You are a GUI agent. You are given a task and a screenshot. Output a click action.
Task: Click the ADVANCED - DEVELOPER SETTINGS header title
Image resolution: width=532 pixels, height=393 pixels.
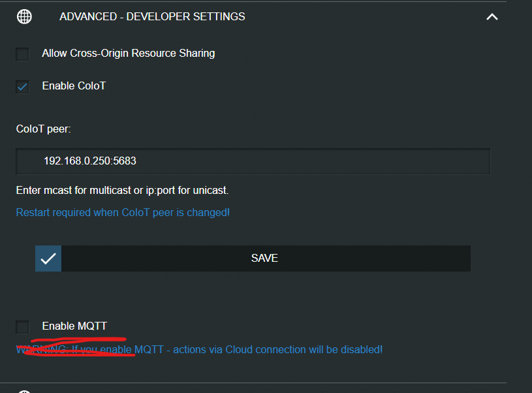pos(152,16)
